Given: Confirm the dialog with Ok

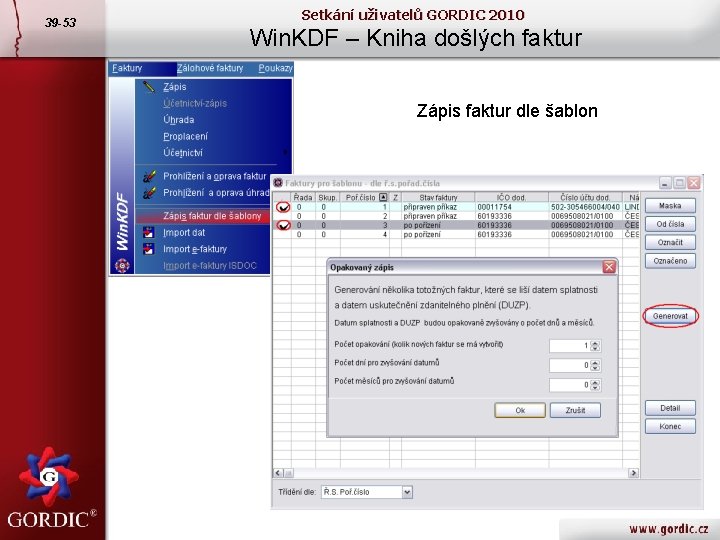Looking at the screenshot, I should pyautogui.click(x=520, y=410).
